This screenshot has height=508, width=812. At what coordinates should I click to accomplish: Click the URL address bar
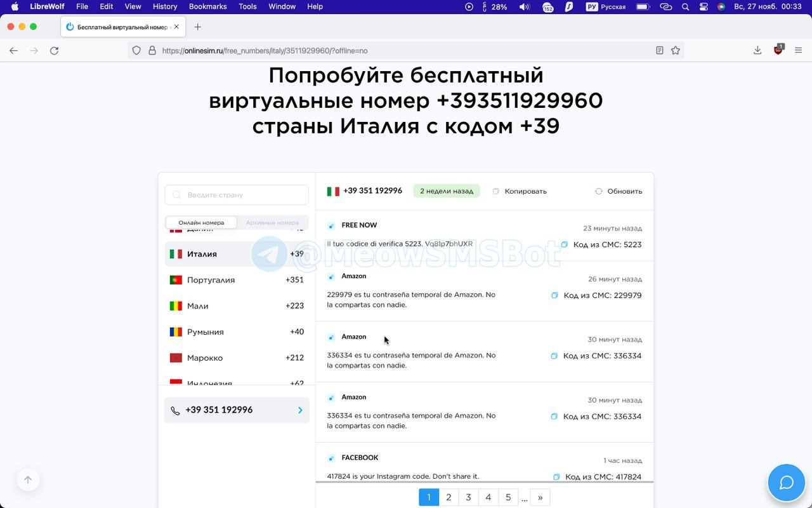click(406, 51)
